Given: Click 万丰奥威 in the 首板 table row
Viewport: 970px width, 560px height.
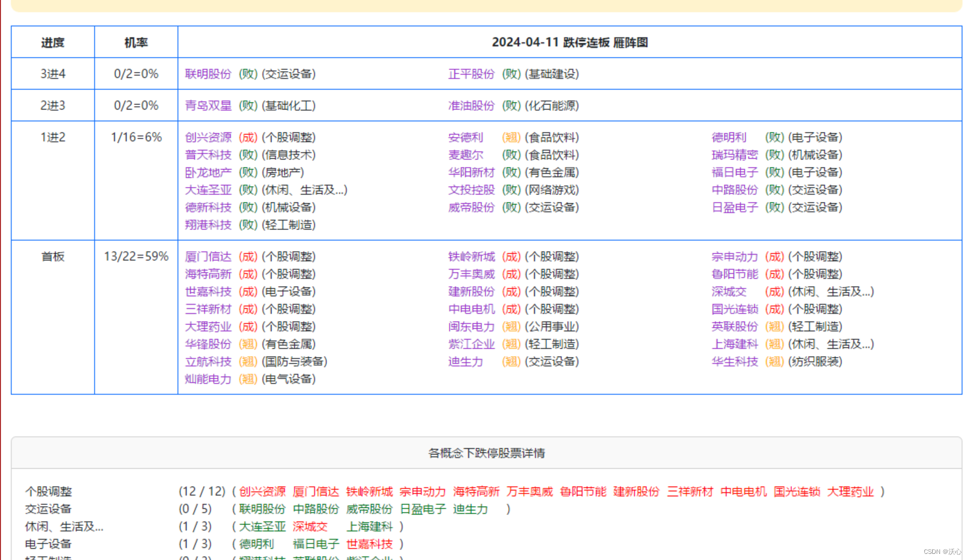Looking at the screenshot, I should (x=471, y=274).
